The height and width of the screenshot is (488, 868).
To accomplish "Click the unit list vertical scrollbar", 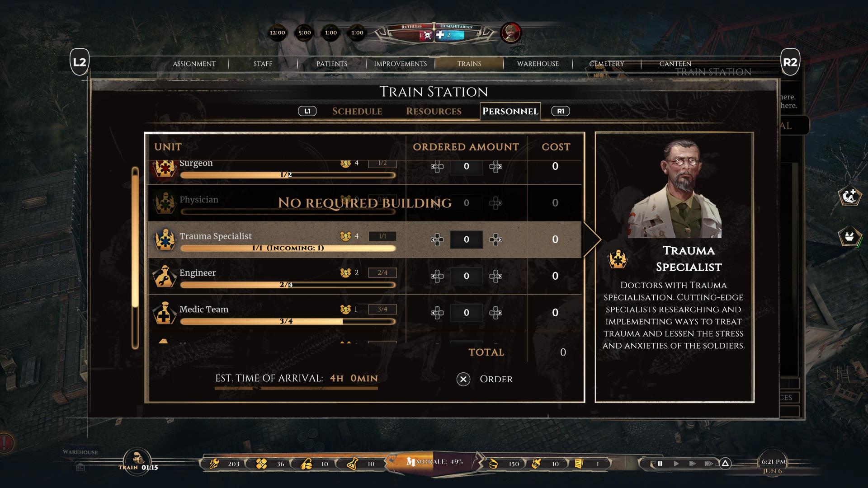I will tap(135, 258).
